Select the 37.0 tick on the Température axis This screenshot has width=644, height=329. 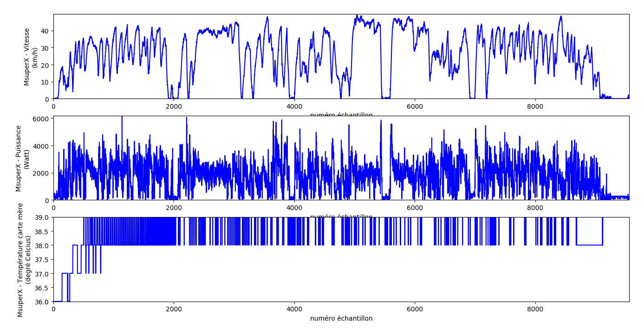(x=43, y=274)
